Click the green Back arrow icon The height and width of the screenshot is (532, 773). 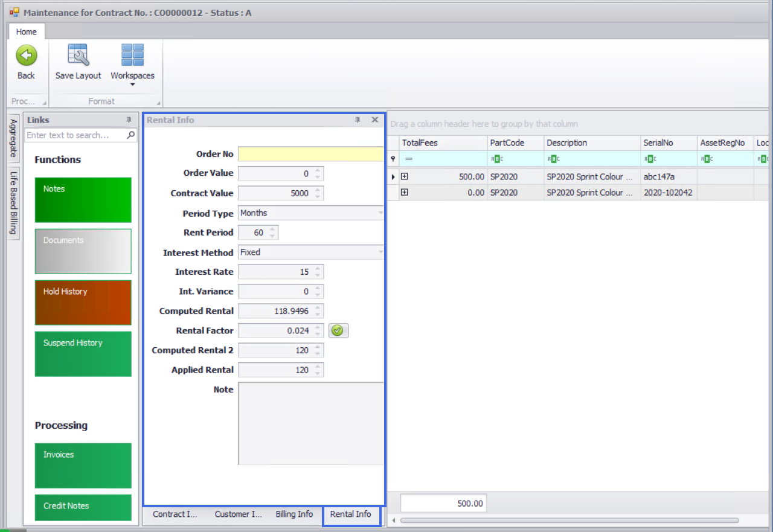tap(26, 56)
